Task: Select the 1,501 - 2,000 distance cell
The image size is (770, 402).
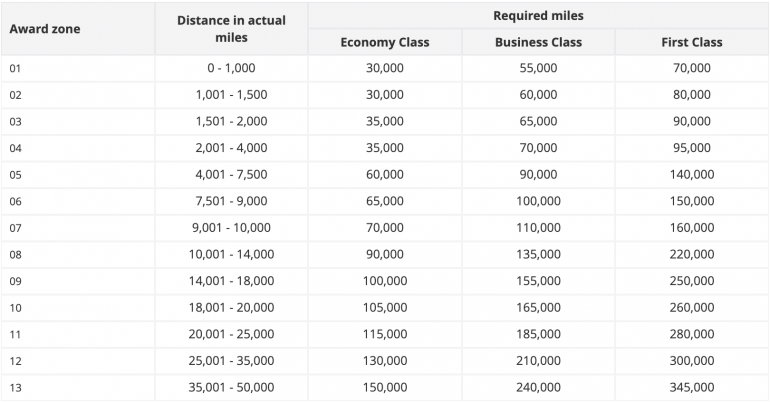Action: tap(231, 121)
